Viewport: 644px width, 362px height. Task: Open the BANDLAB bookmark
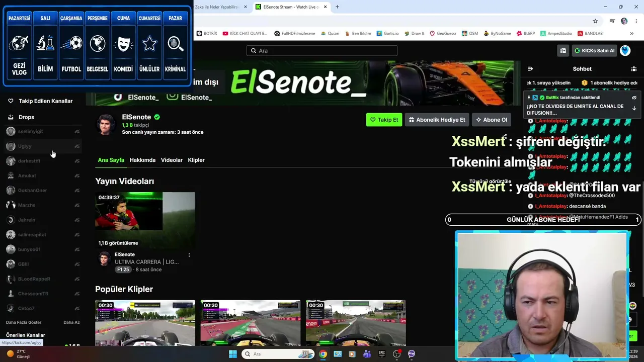click(590, 34)
